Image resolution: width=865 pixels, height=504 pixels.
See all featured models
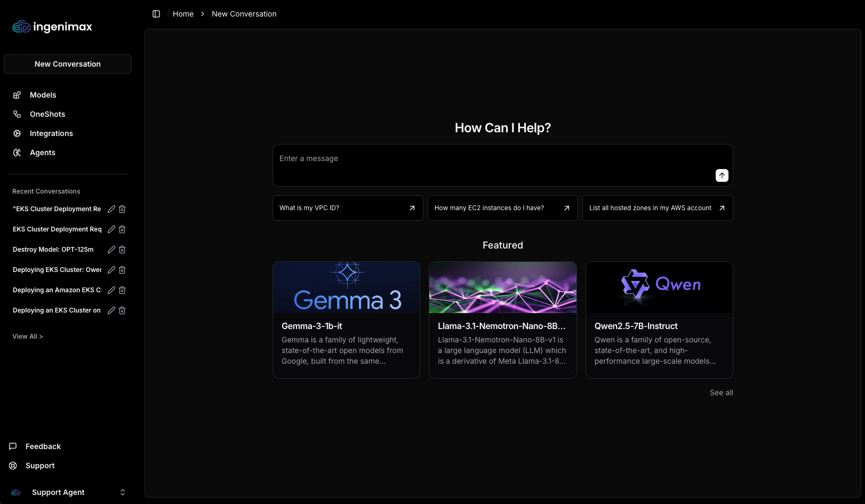pos(721,393)
